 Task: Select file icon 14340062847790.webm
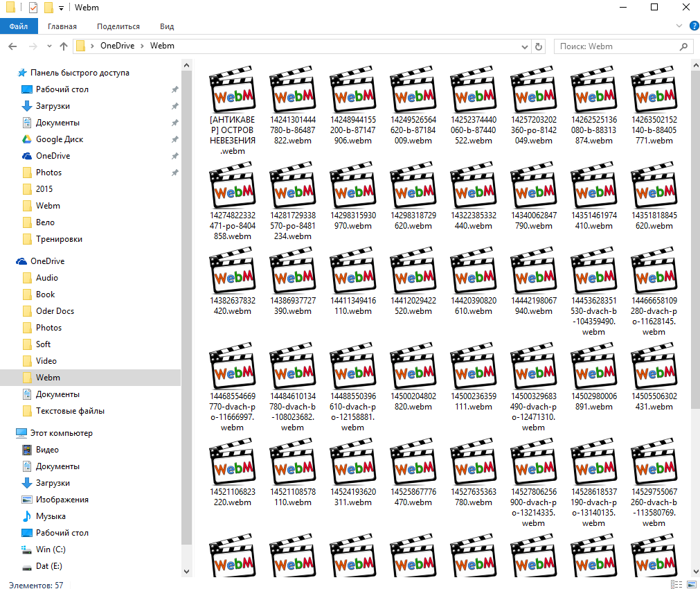pos(534,185)
